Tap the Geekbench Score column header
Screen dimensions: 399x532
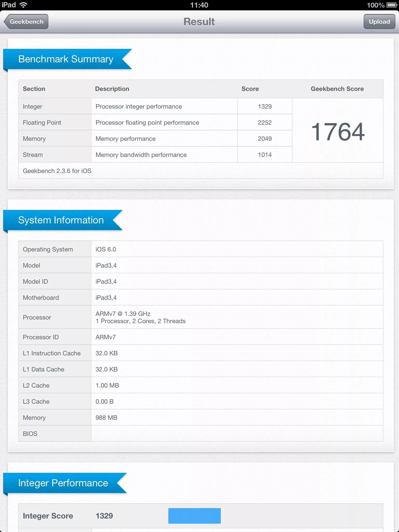point(337,89)
